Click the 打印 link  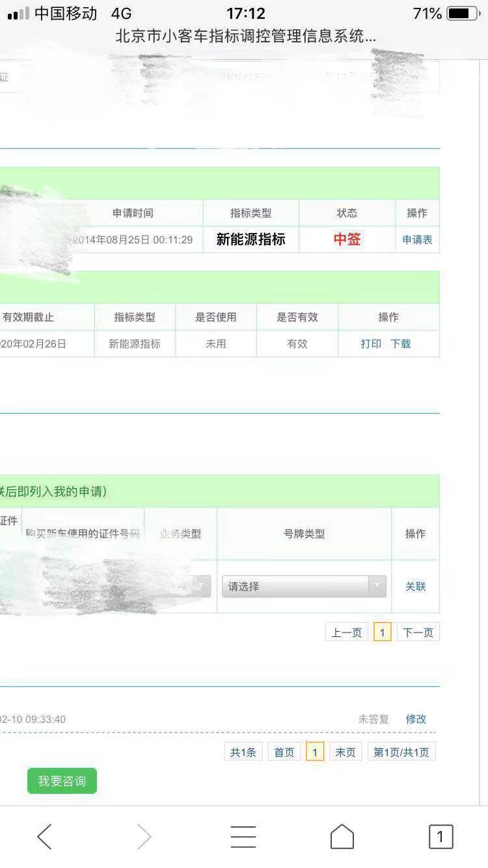click(x=371, y=344)
